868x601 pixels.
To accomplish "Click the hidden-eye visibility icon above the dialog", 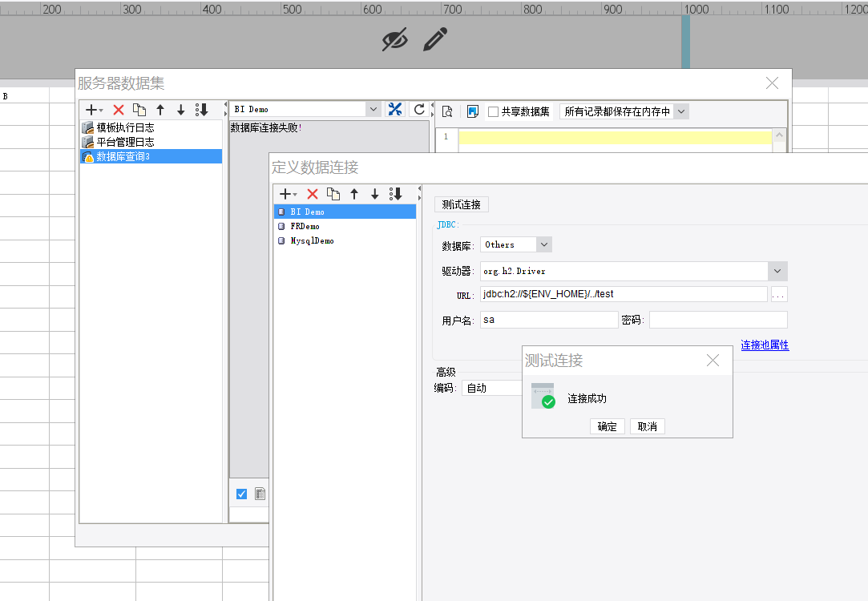I will (x=394, y=39).
